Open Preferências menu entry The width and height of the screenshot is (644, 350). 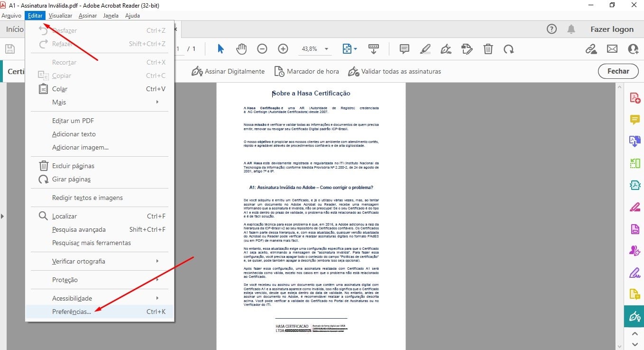[x=100, y=312]
